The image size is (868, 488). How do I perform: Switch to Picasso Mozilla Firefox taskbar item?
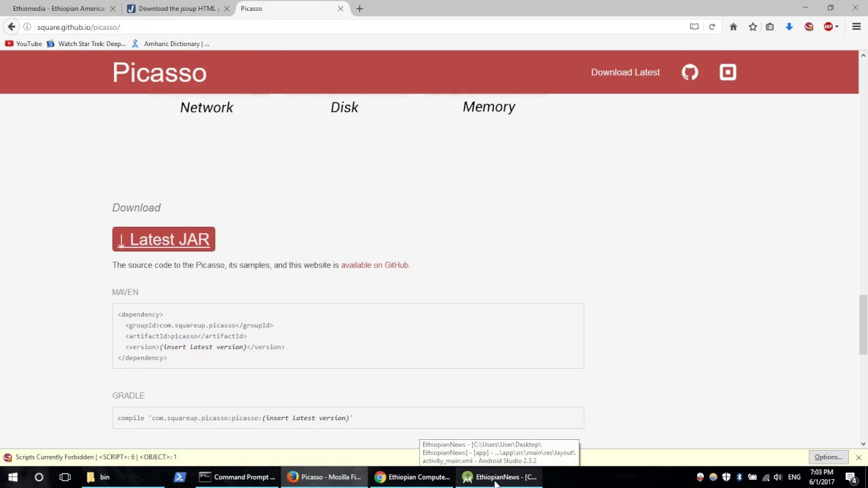tap(324, 477)
